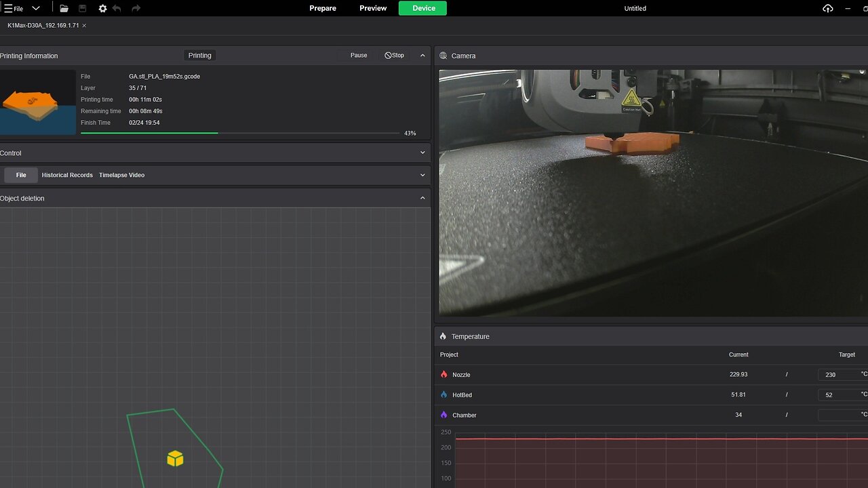The height and width of the screenshot is (488, 868).
Task: Collapse the Printing Information panel
Action: [422, 56]
